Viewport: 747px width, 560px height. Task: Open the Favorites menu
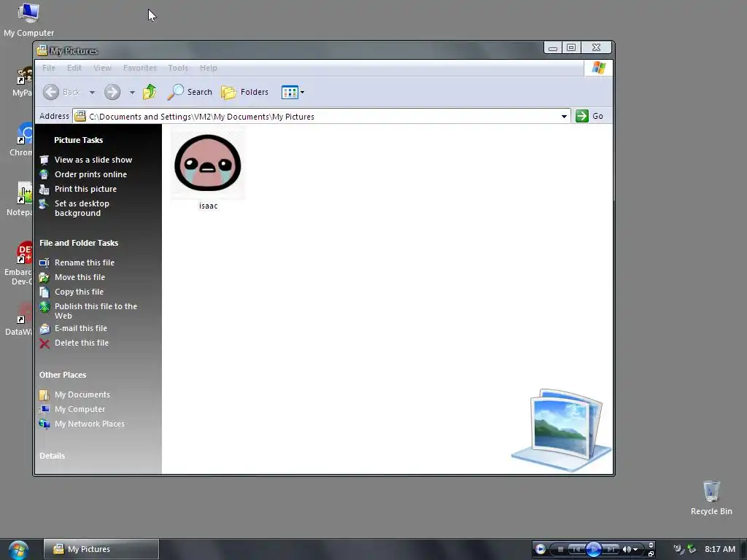click(x=139, y=68)
